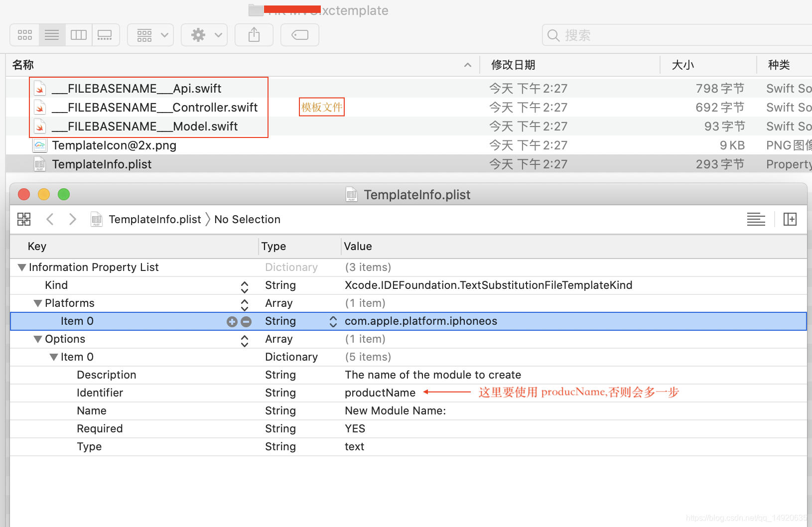Screen dimensions: 812x527
Task: Click the 名称 column header to sort
Action: coord(22,65)
